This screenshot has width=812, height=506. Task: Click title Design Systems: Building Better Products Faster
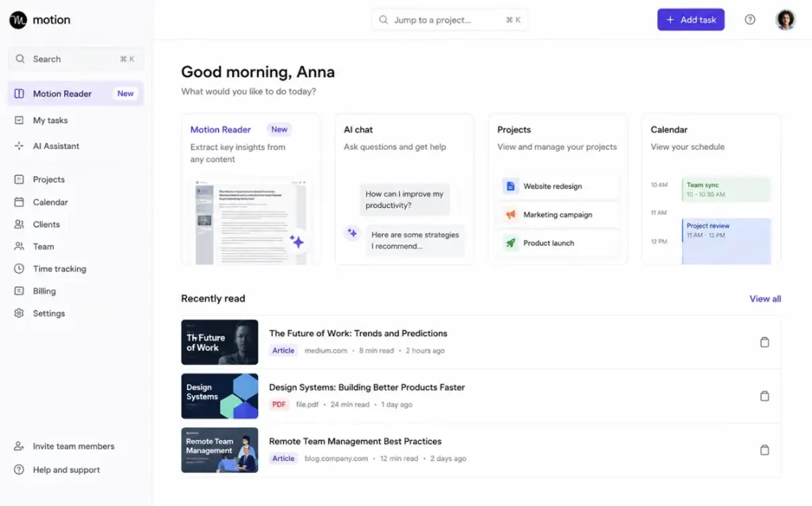(x=366, y=387)
